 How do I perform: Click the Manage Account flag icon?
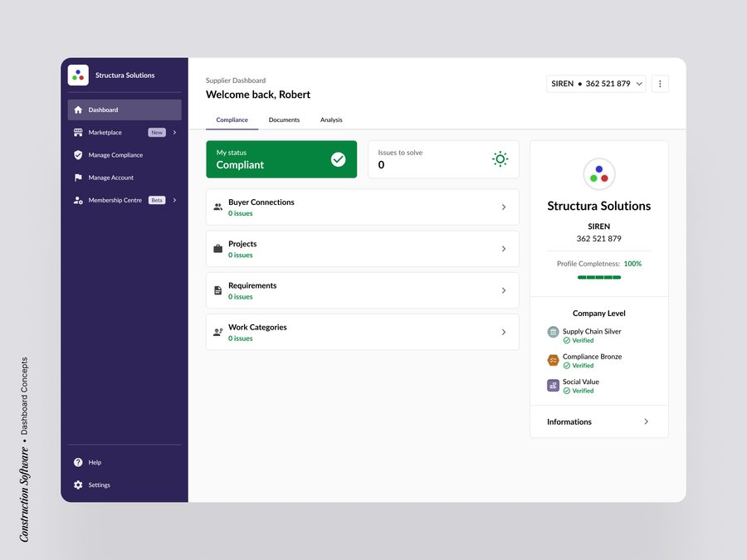click(78, 178)
